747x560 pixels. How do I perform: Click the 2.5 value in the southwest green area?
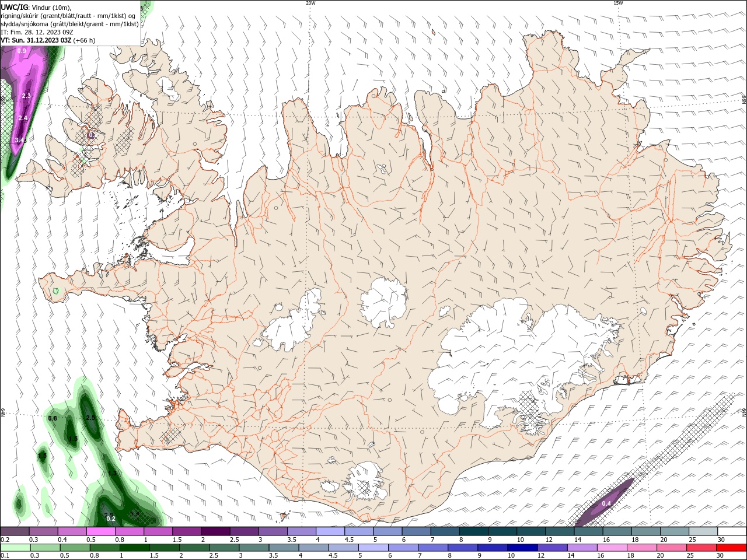(90, 418)
